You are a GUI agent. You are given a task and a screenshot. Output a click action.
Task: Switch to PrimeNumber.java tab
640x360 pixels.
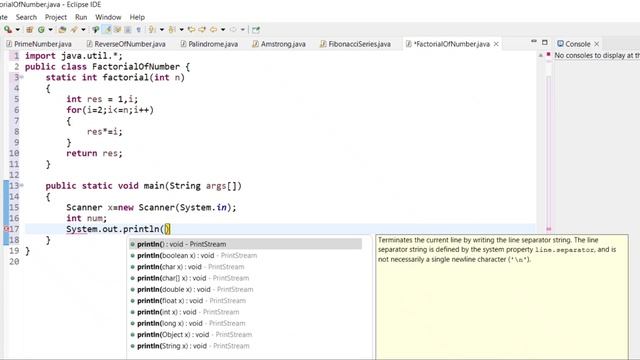(39, 44)
